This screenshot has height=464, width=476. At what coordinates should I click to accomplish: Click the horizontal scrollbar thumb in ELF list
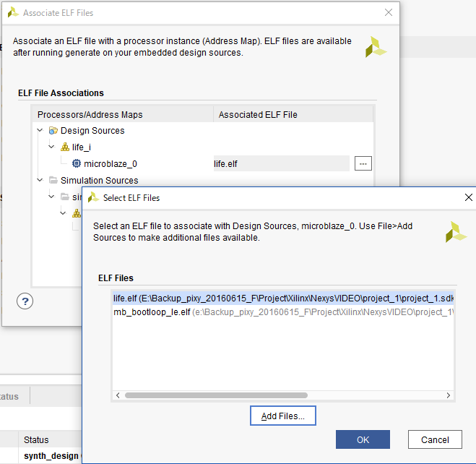(216, 395)
